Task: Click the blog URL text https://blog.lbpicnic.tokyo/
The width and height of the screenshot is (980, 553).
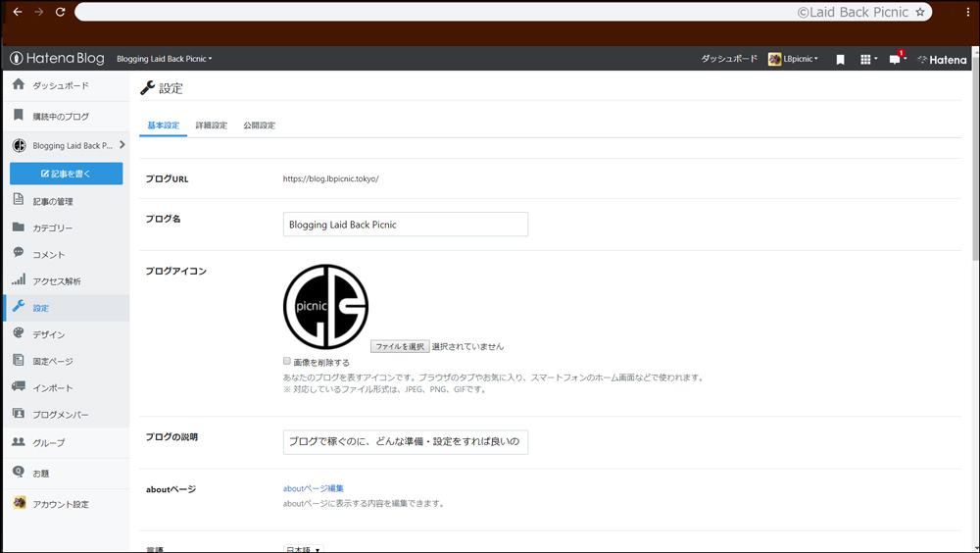Action: 330,178
